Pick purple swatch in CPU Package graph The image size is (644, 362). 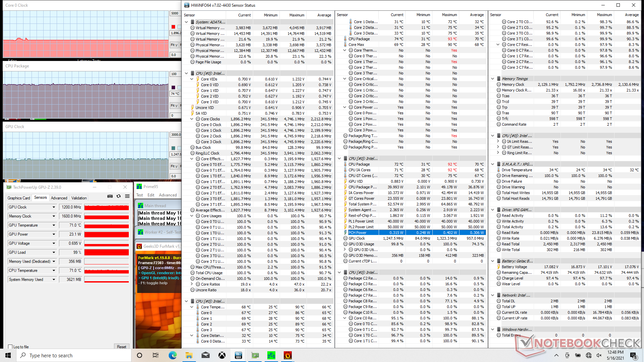[173, 87]
